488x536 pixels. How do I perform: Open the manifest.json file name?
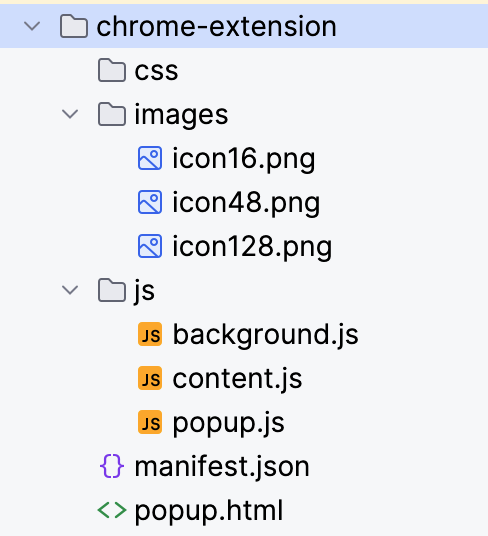tap(222, 466)
